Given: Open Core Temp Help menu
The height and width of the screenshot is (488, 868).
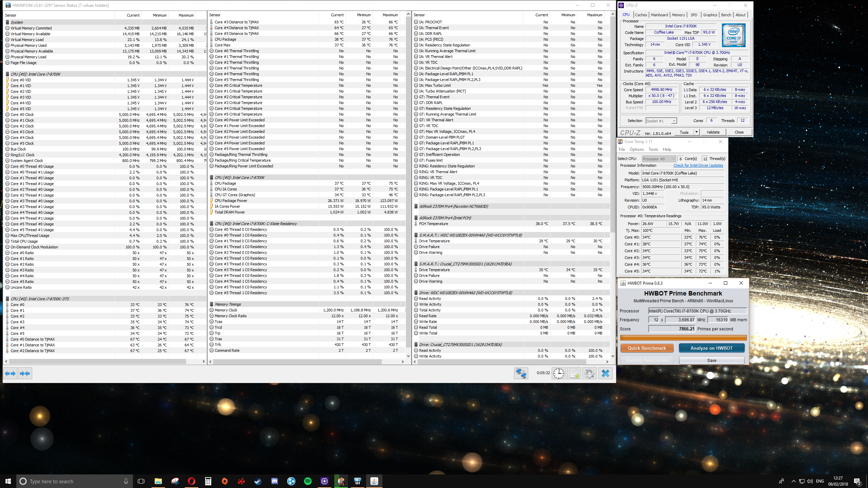Looking at the screenshot, I should click(667, 149).
